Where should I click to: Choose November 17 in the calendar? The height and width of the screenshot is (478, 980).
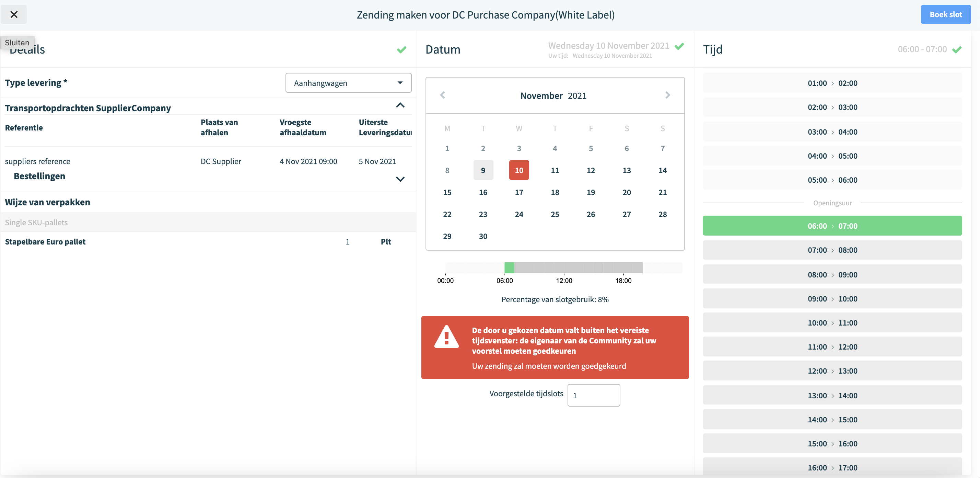click(519, 192)
